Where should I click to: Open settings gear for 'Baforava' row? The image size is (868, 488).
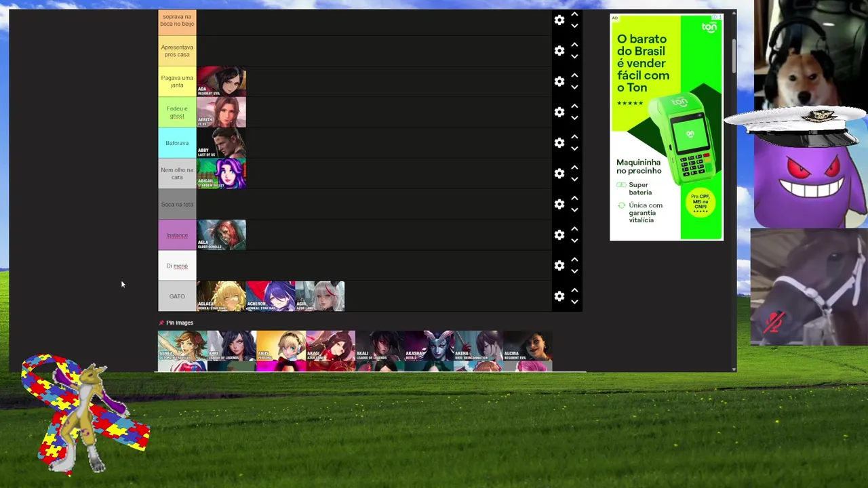[x=559, y=143]
